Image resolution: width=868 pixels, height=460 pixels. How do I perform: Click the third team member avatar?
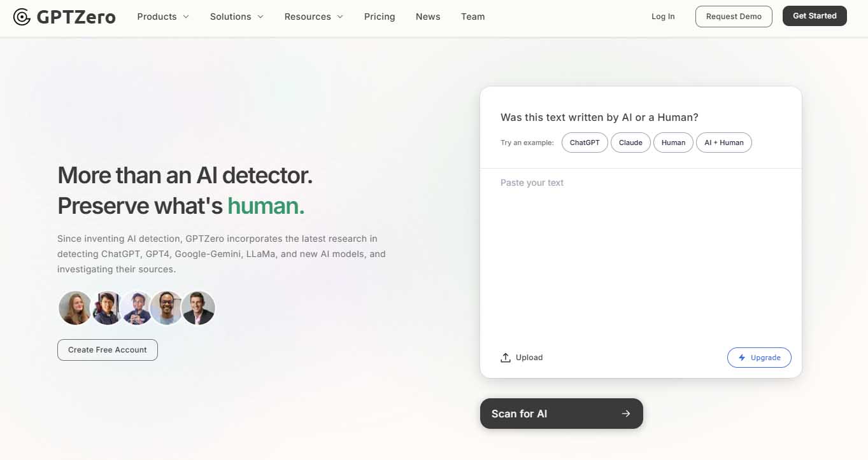137,308
